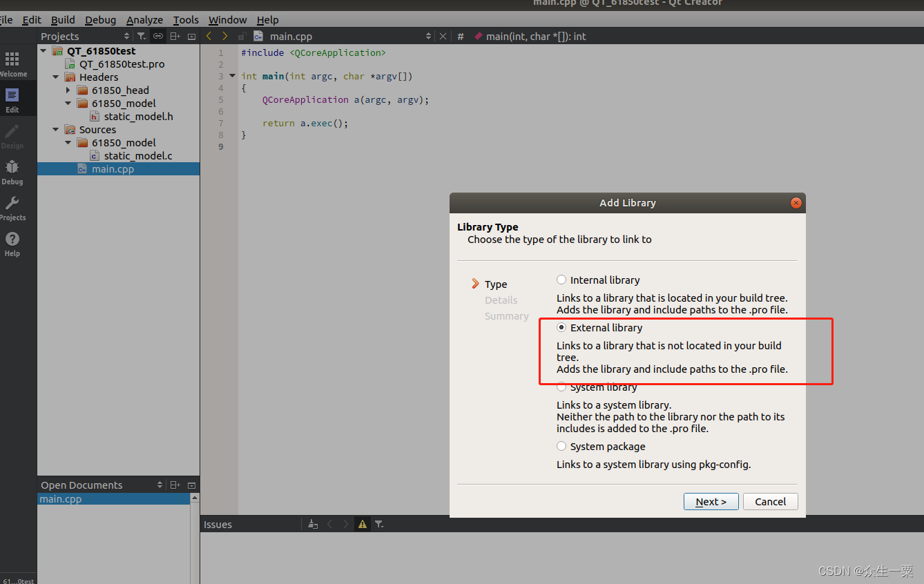
Task: Open Projects mode in the sidebar
Action: [12, 208]
